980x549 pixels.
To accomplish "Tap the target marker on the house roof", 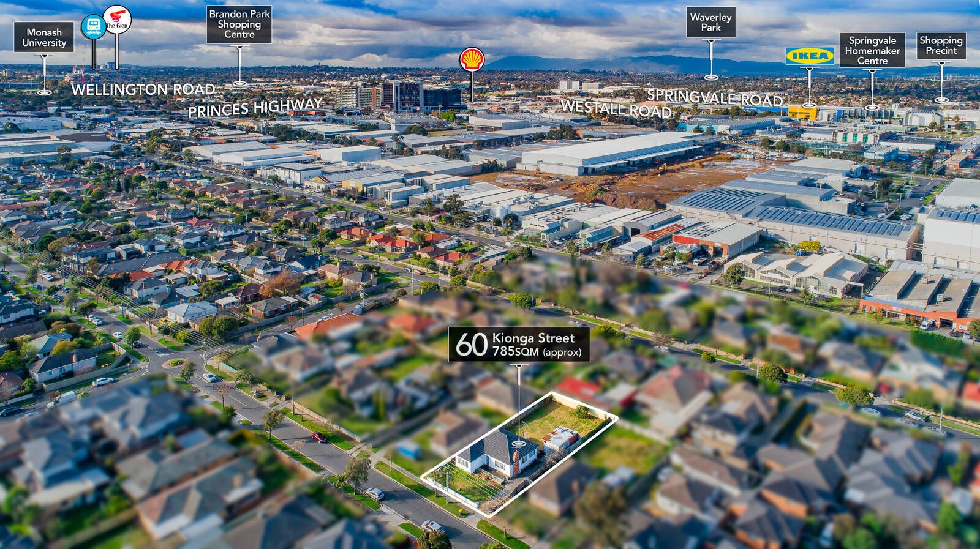I will coord(519,443).
